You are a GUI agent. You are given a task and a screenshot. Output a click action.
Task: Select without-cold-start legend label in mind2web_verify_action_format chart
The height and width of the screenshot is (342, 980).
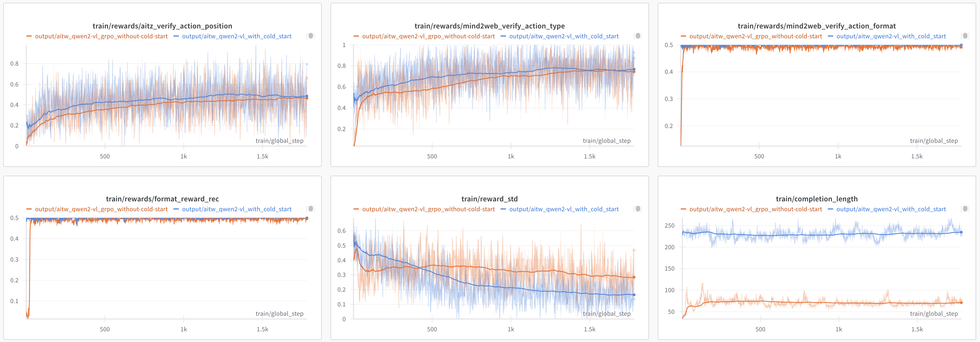pos(756,36)
